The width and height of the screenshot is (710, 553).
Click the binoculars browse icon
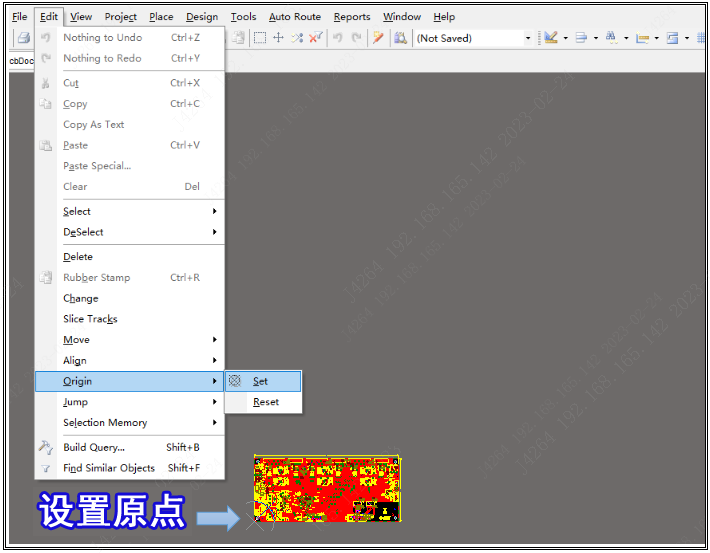pos(400,38)
